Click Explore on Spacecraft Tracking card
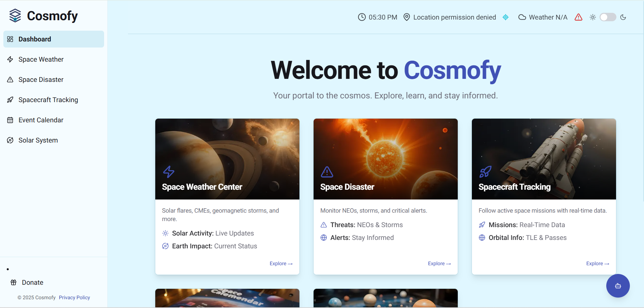This screenshot has width=644, height=308. point(598,264)
